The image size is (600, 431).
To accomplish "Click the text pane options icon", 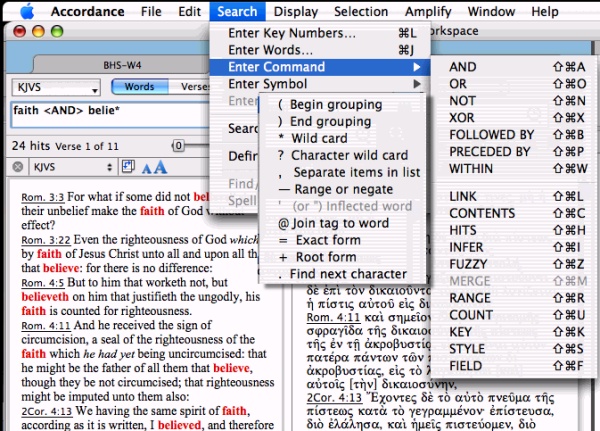I will 128,167.
